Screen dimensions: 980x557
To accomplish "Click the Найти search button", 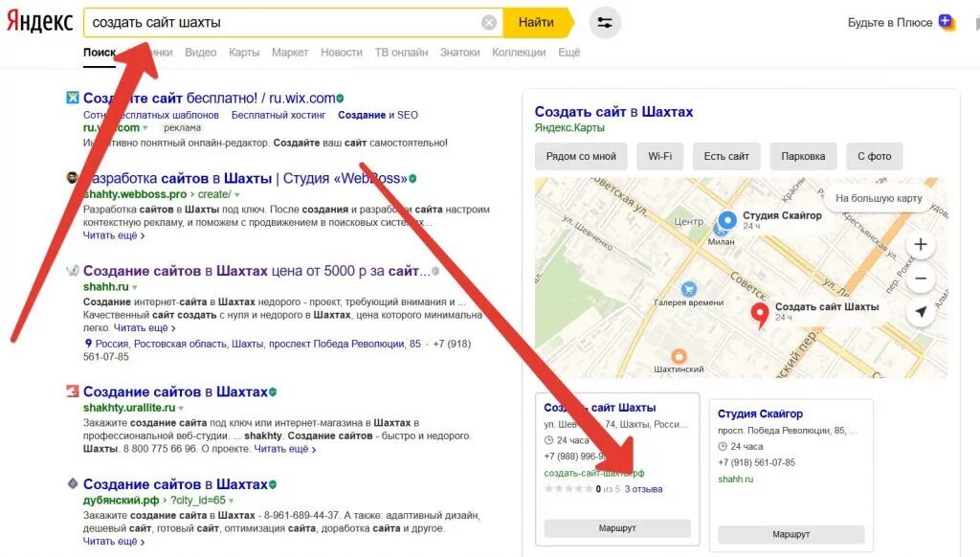I will coord(538,23).
